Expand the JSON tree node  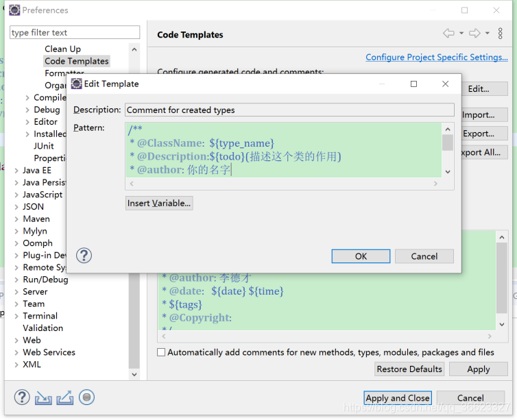(16, 207)
